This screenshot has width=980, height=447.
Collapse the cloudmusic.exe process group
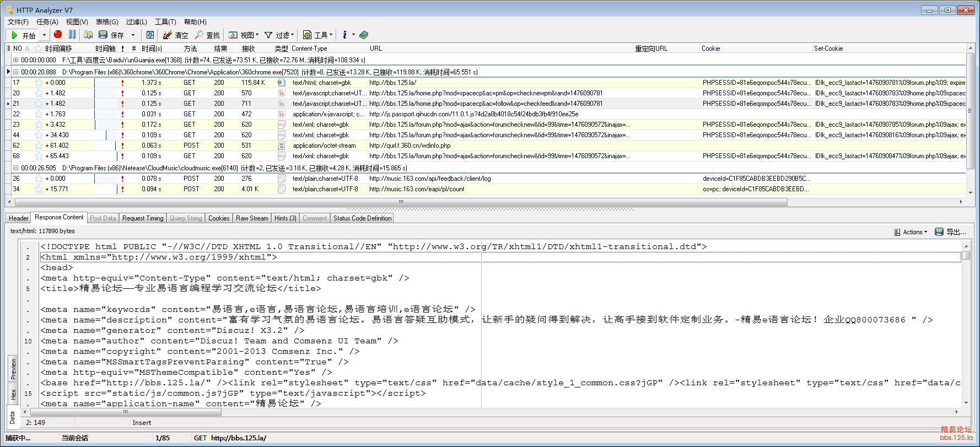[16, 168]
